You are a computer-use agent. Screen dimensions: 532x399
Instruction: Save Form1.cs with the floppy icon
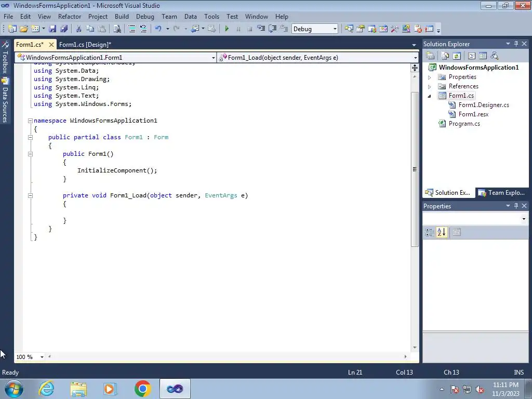coord(52,29)
